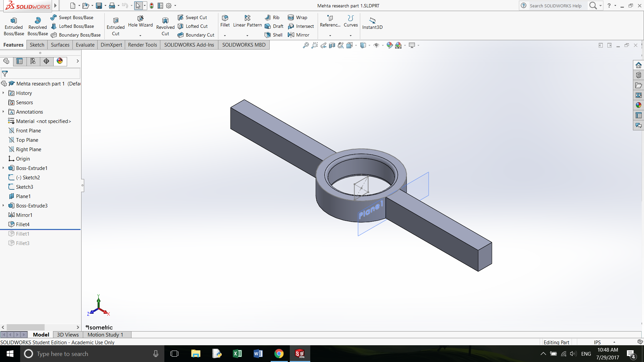Click the Zoom to Fit icon
Viewport: 644px width, 362px height.
click(x=306, y=45)
